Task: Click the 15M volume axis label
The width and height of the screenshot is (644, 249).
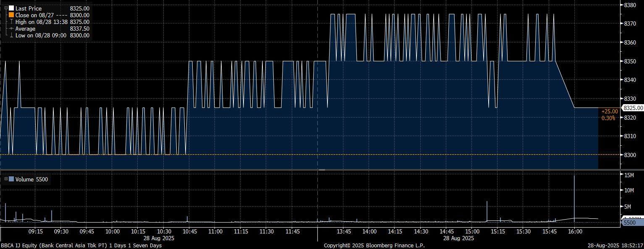Action: pyautogui.click(x=629, y=175)
